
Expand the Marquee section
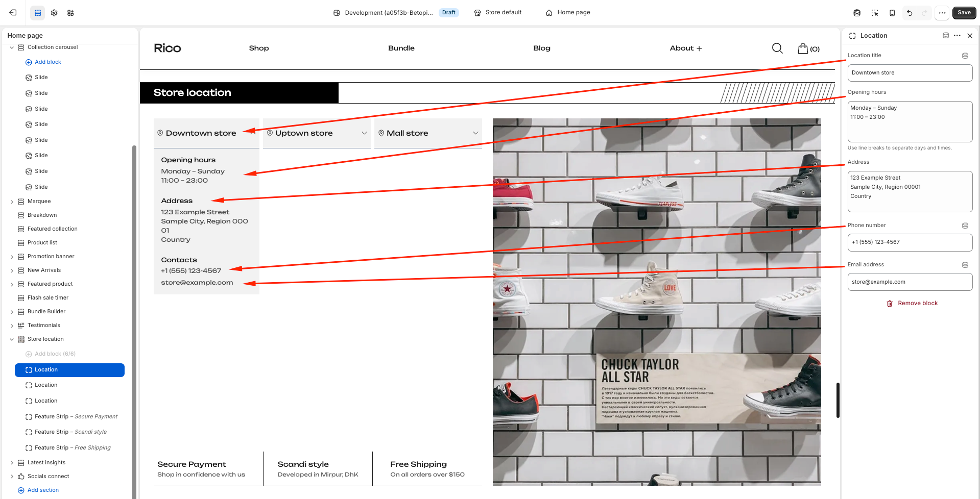pos(12,202)
